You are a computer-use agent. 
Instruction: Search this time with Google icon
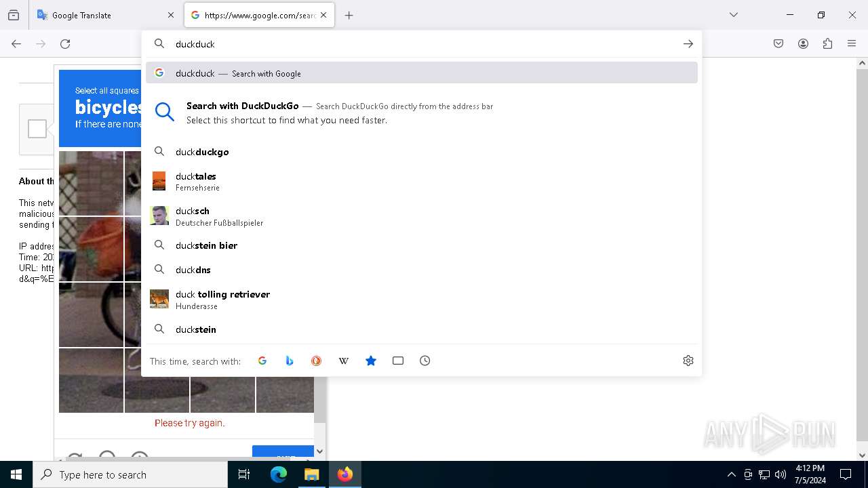click(262, 361)
